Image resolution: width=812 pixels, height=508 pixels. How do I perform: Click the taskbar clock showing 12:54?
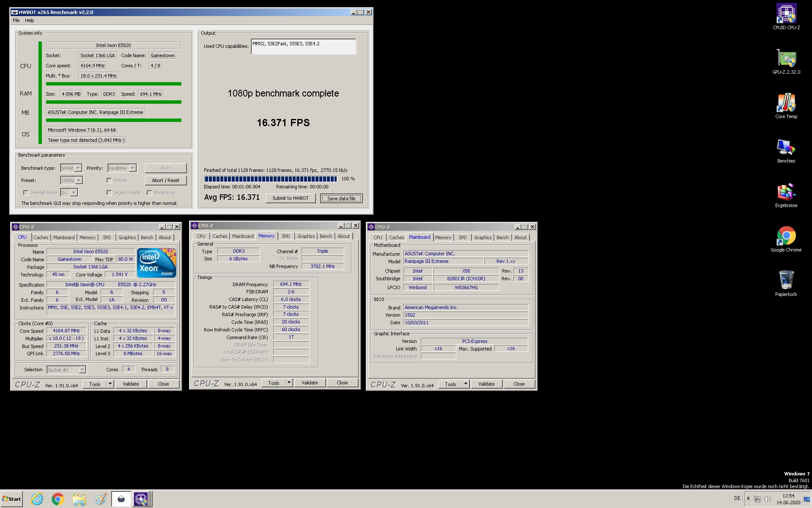788,499
